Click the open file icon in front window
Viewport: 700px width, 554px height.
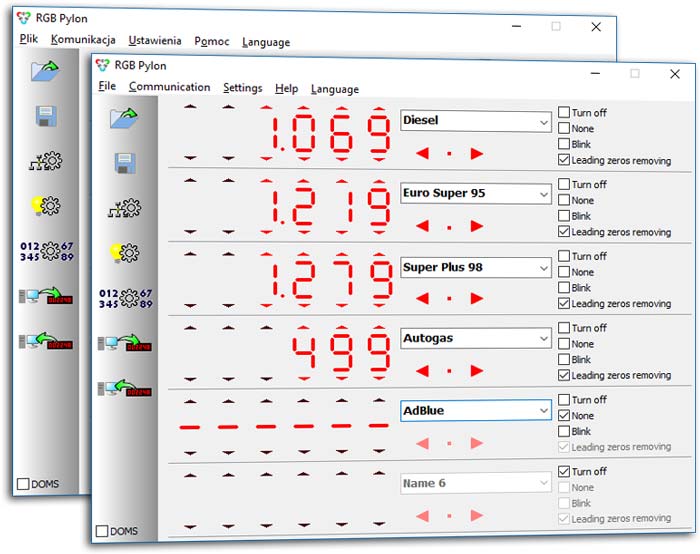pyautogui.click(x=125, y=117)
